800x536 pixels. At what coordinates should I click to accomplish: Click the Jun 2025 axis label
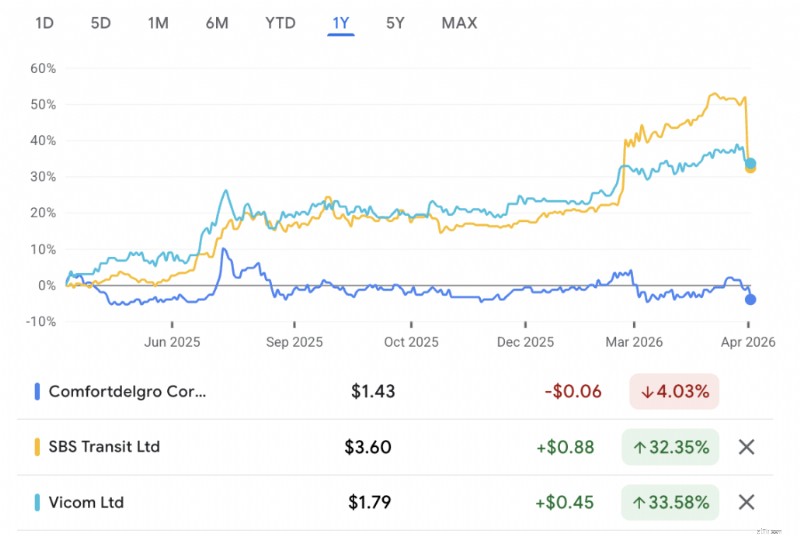click(172, 342)
